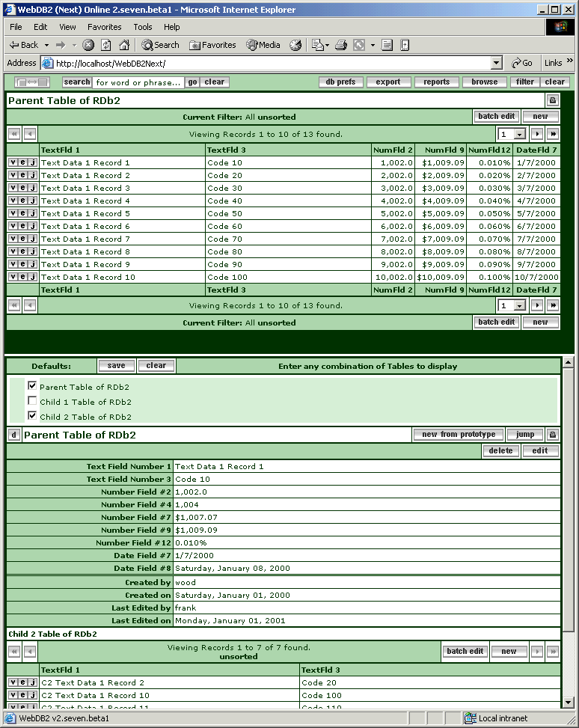The height and width of the screenshot is (728, 579).
Task: Navigate Forward in browser
Action: (x=61, y=45)
